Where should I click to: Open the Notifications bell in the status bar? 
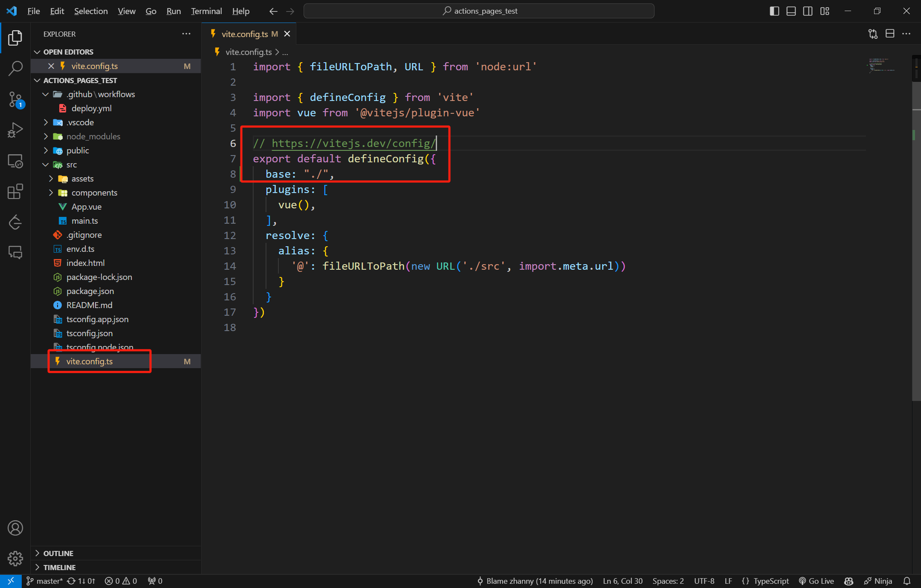pyautogui.click(x=907, y=581)
